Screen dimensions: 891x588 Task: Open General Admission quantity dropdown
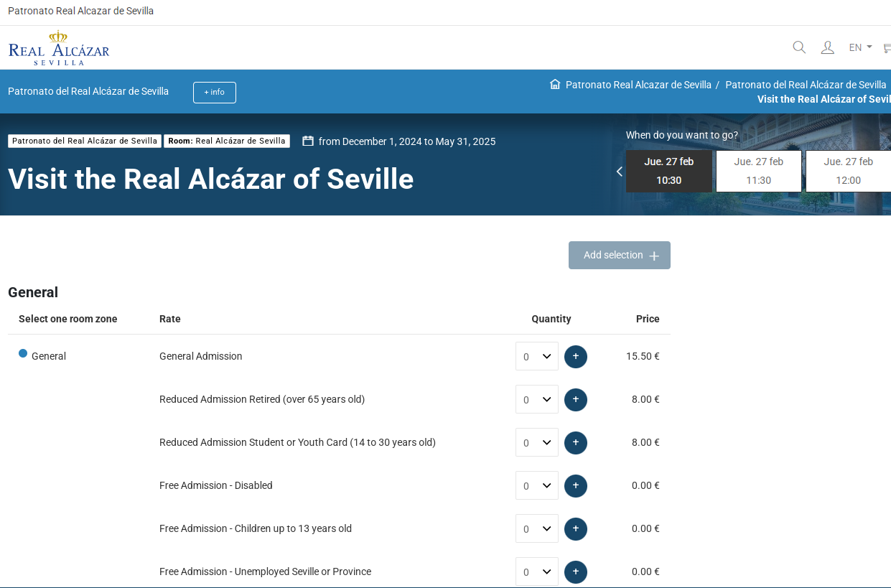(536, 356)
